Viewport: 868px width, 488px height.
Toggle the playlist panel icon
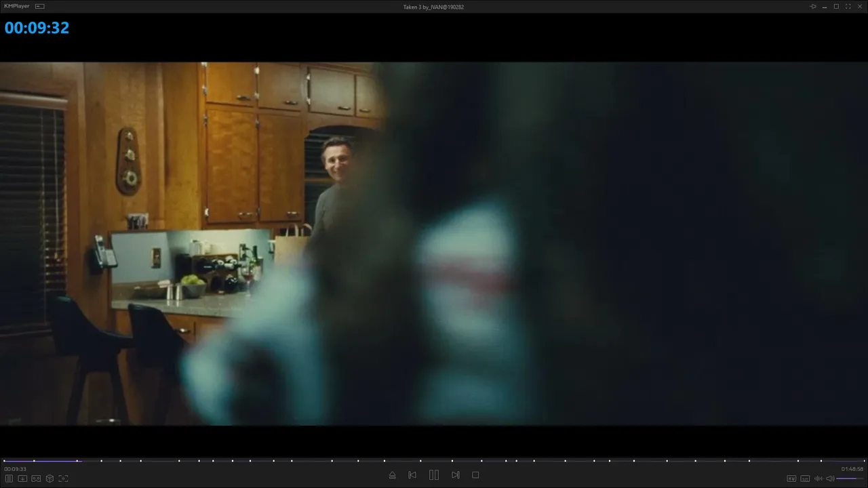click(9, 479)
